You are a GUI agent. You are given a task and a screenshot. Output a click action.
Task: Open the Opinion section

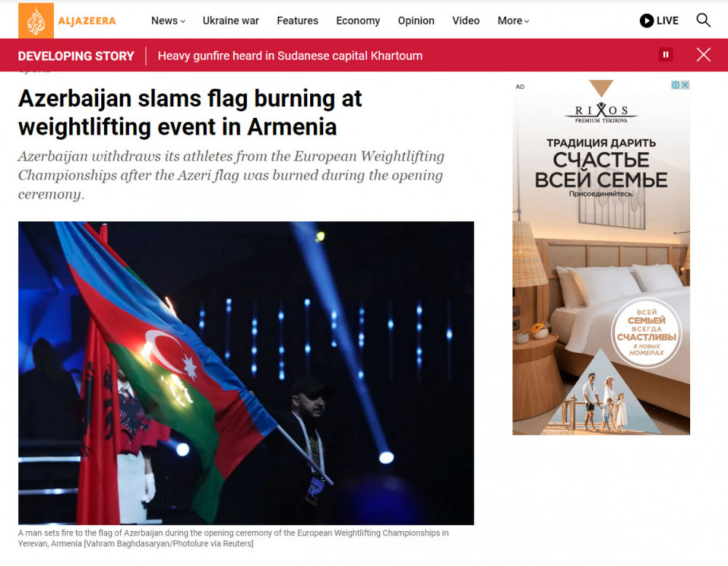pyautogui.click(x=416, y=21)
